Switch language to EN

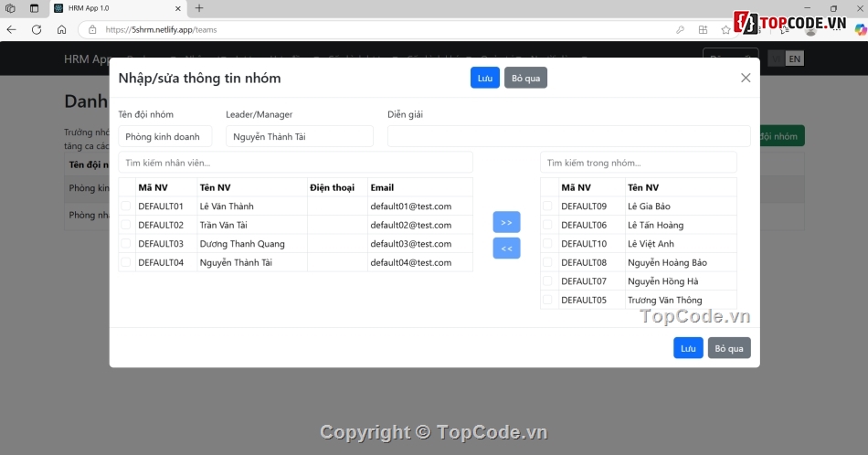(794, 58)
